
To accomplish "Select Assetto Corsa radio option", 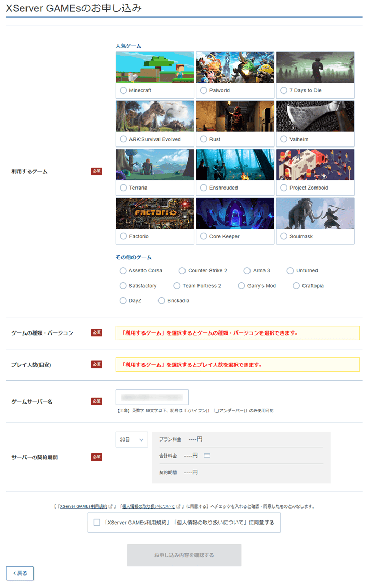I will coord(123,271).
